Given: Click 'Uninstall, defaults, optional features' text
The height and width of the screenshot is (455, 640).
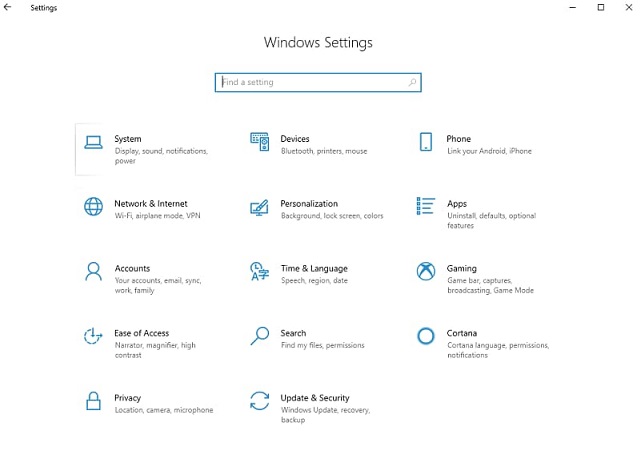Looking at the screenshot, I should click(491, 221).
